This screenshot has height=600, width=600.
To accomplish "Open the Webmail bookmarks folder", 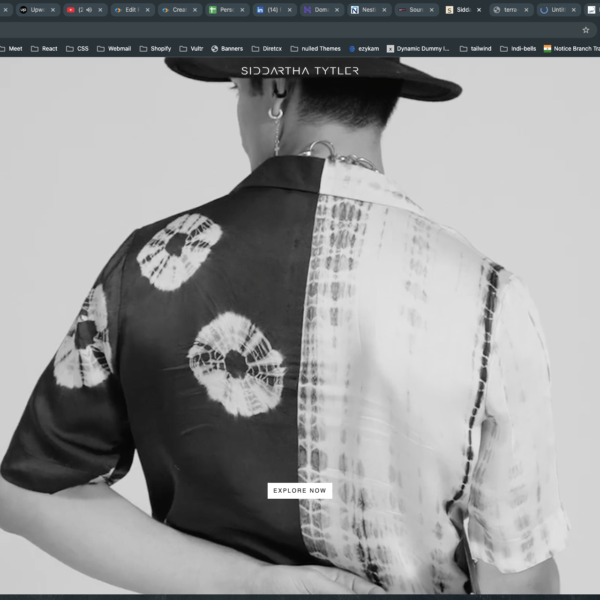I will tap(114, 49).
